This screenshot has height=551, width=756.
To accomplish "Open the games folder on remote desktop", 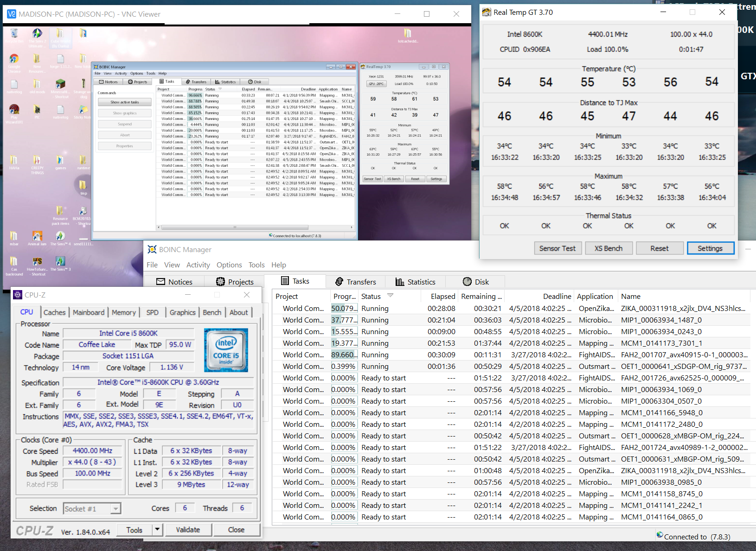I will point(60,160).
